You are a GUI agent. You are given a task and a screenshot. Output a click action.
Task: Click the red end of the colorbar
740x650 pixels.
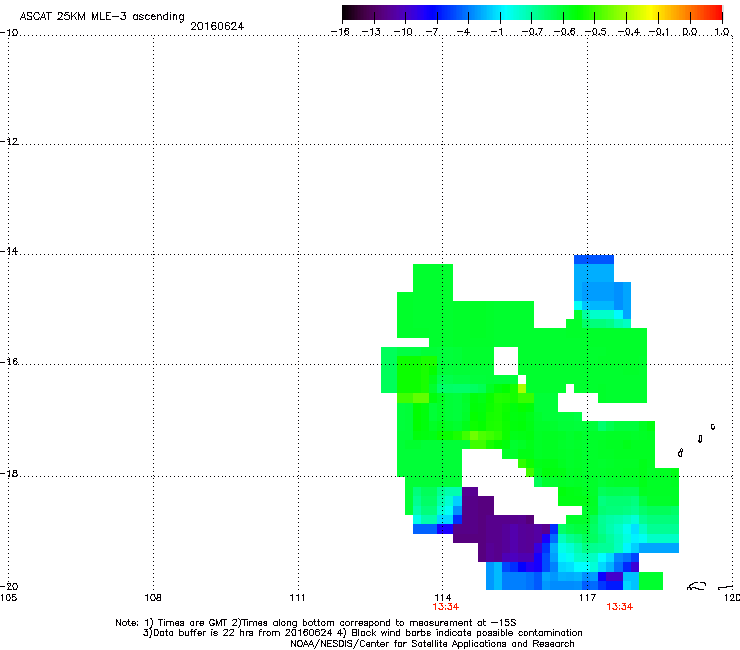713,12
